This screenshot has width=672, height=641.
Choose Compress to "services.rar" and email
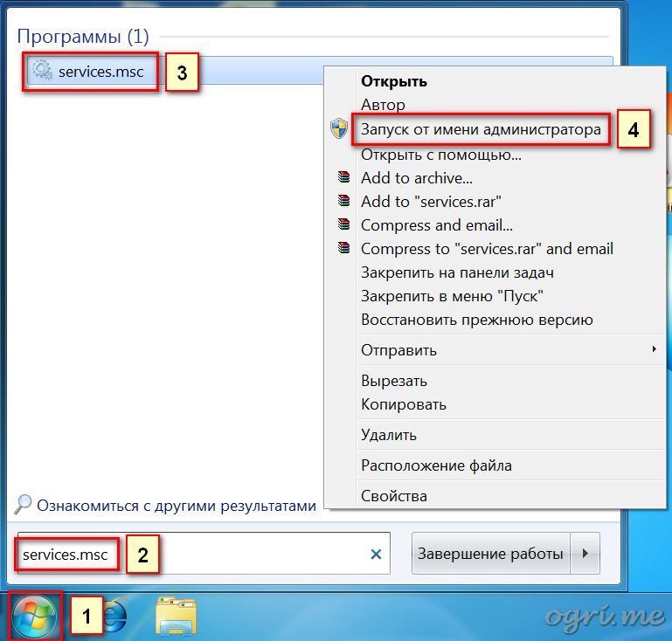coord(487,249)
